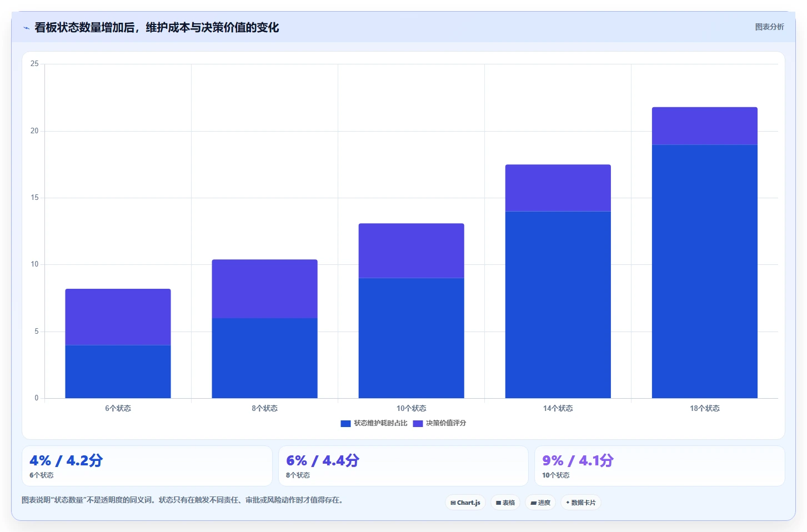Click the purple 决策价值评分 legend swatch
807x532 pixels.
(418, 423)
